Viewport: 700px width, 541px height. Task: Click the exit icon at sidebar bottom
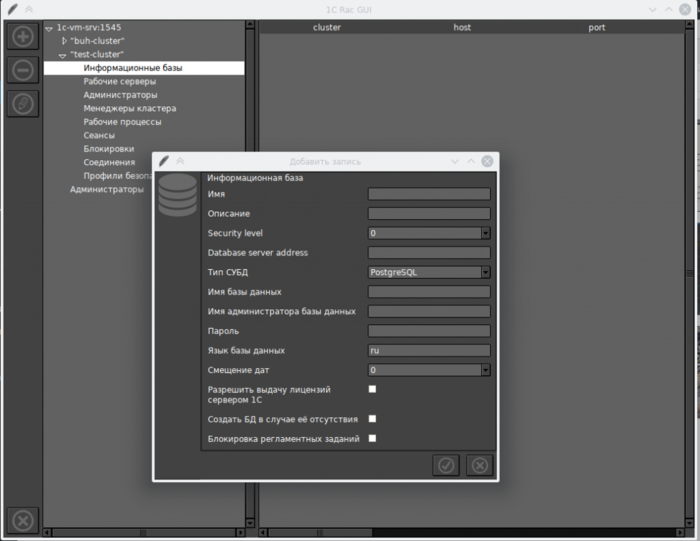point(23,520)
